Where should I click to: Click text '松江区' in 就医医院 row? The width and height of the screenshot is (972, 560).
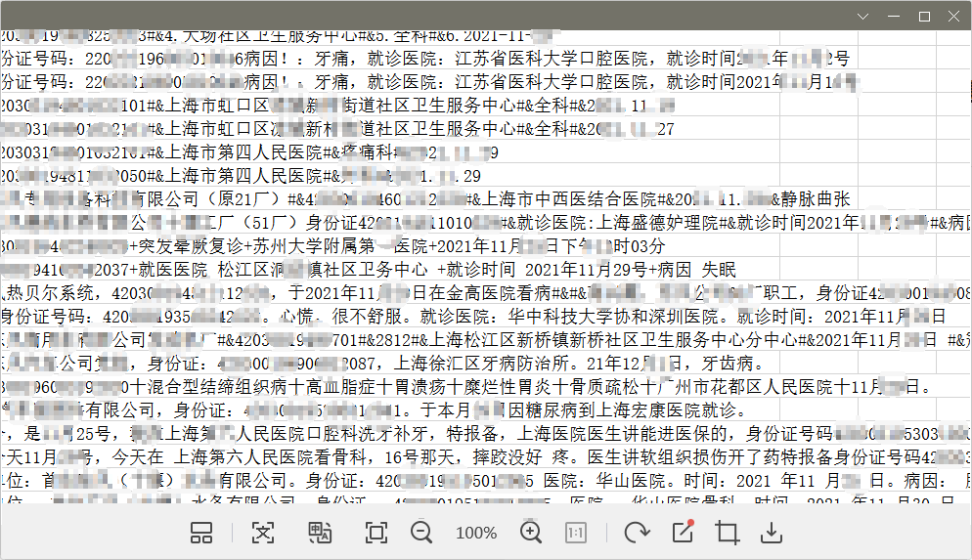point(244,270)
